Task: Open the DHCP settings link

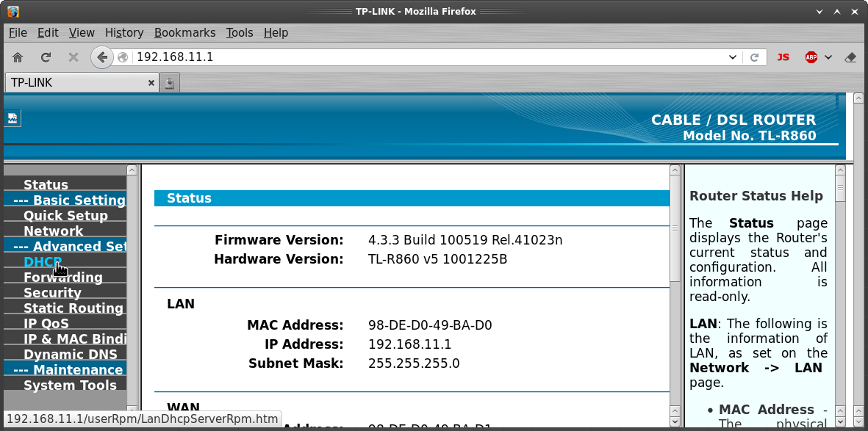Action: tap(42, 262)
